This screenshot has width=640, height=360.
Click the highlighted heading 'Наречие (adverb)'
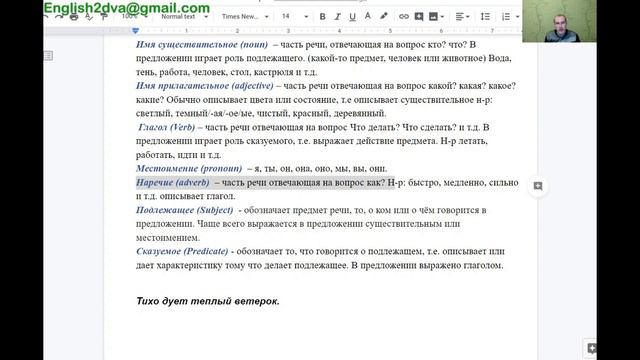pos(173,182)
